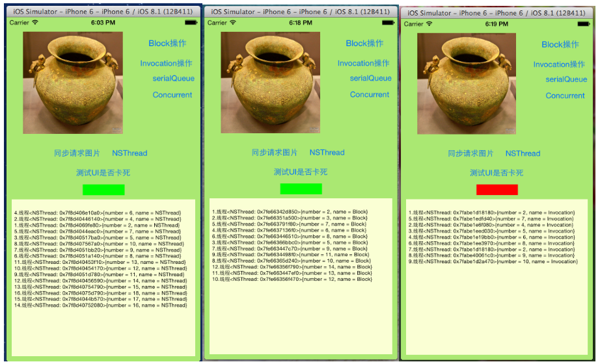This screenshot has height=364, width=600.
Task: Click the 6:03 PM simulator window title bar
Action: point(103,12)
